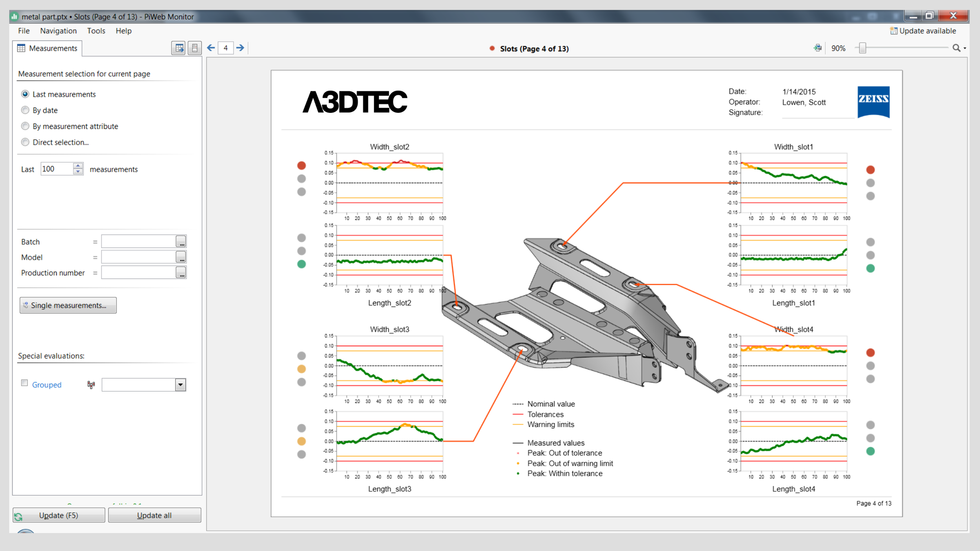Viewport: 980px width, 551px height.
Task: Open the Batch filter browse button
Action: click(x=181, y=241)
